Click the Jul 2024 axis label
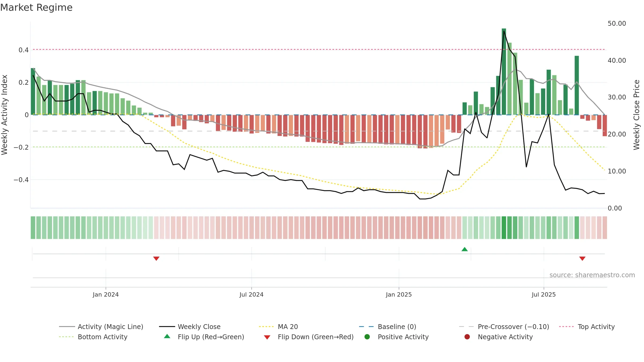The height and width of the screenshot is (362, 644). pos(251,294)
